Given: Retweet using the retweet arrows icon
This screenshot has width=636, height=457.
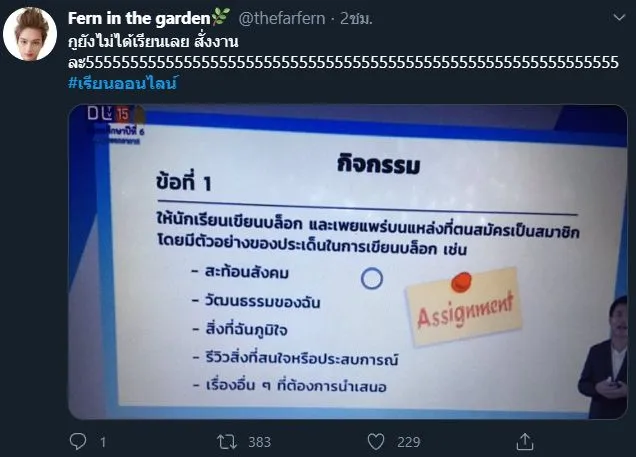Looking at the screenshot, I should click(226, 442).
